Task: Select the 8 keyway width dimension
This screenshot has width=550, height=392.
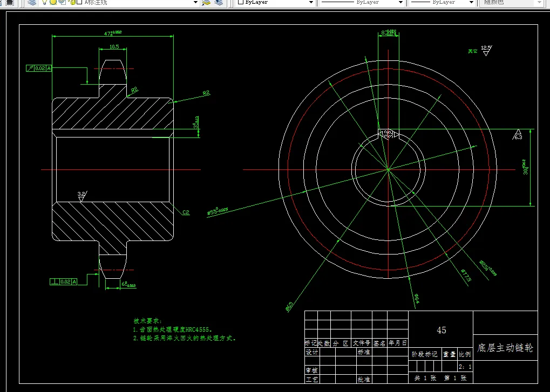Action: [x=389, y=32]
